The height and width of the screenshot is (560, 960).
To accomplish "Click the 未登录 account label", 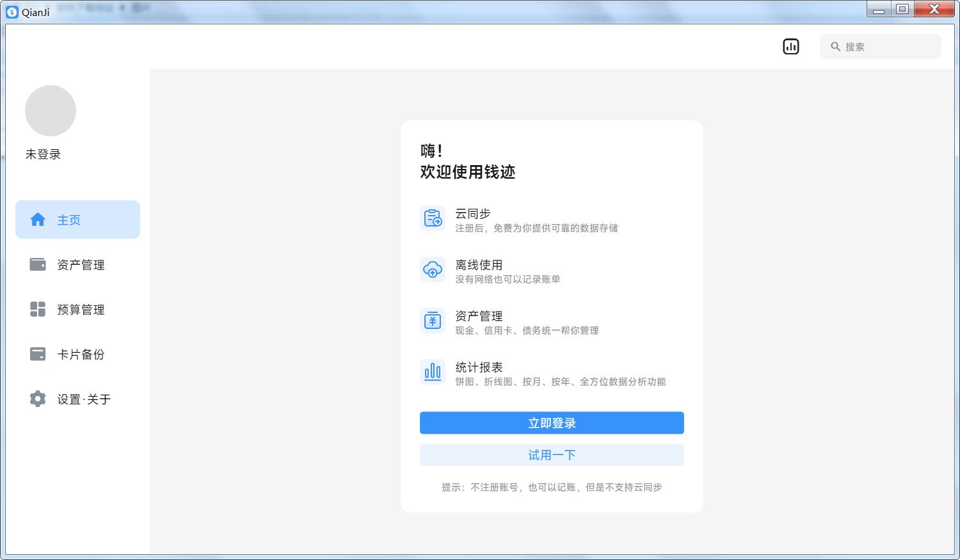I will pyautogui.click(x=43, y=154).
